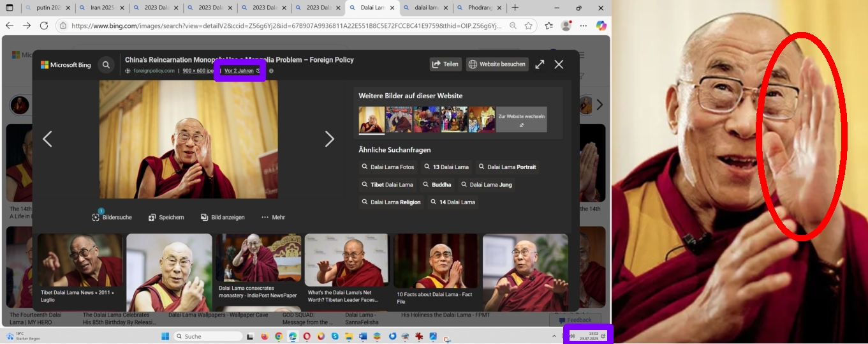Click Website besuchen button
The height and width of the screenshot is (344, 868).
pos(497,64)
